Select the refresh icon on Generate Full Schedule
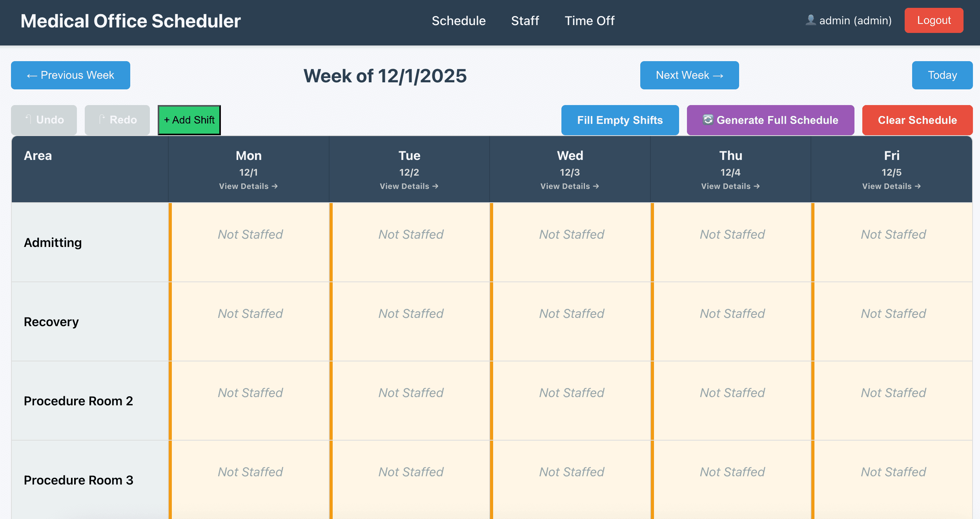Image resolution: width=980 pixels, height=519 pixels. point(709,120)
